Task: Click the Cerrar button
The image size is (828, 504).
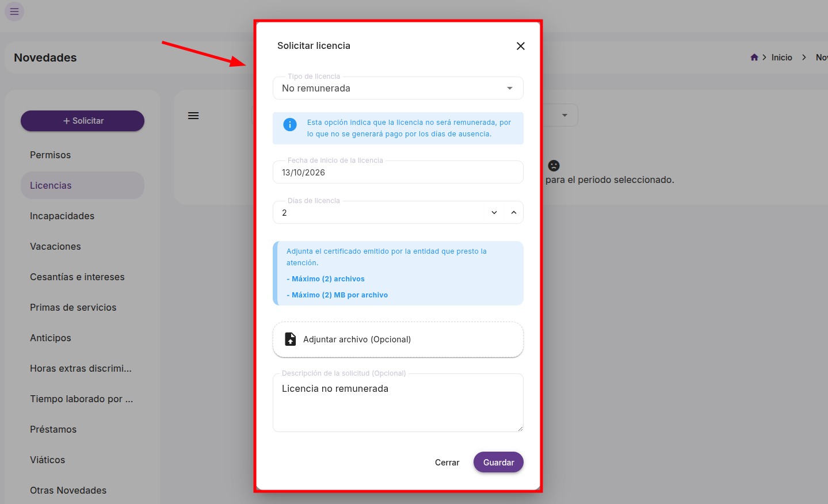Action: (x=447, y=463)
